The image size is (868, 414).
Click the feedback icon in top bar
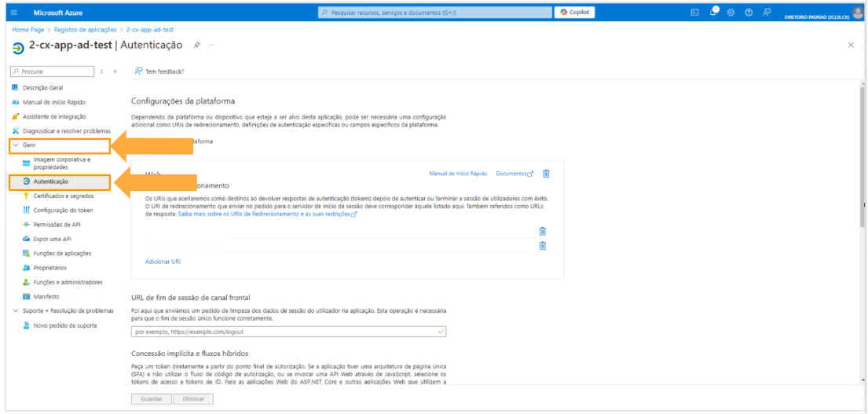coord(767,13)
